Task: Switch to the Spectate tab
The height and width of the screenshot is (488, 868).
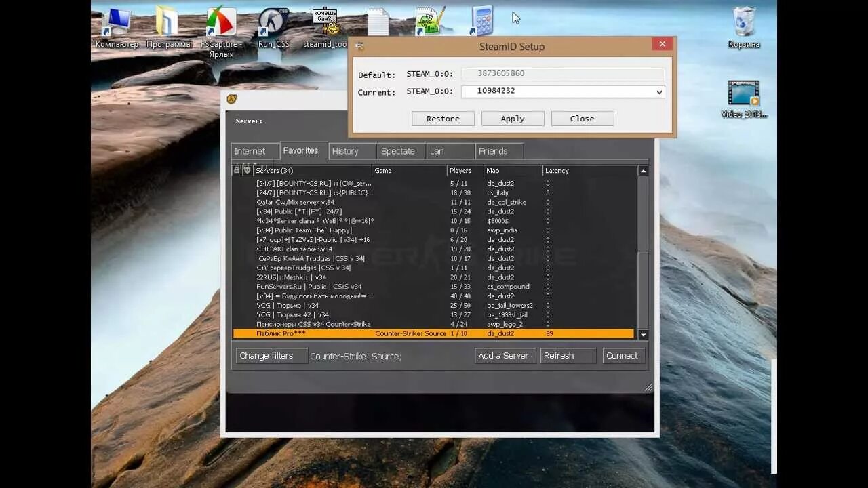Action: (x=401, y=151)
